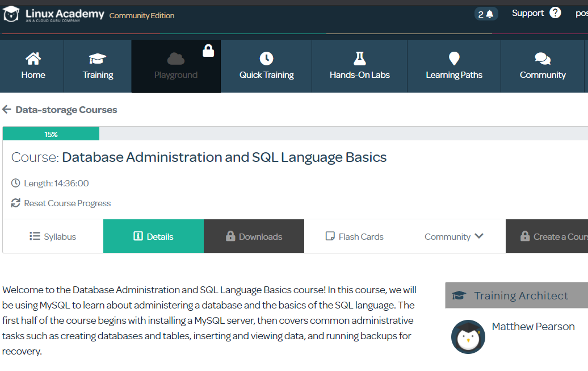Open Hands-On Labs section
The width and height of the screenshot is (588, 371).
[x=360, y=66]
